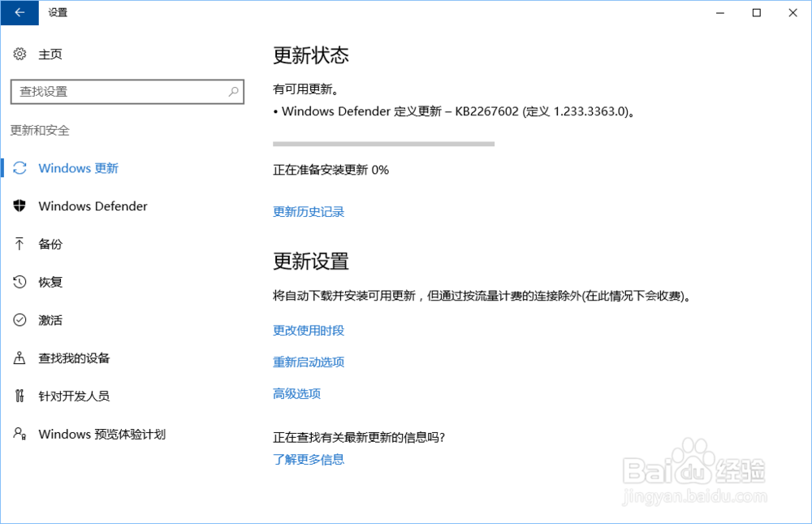
Task: Click 正在查找有关最新更新的信息吗 text
Action: click(360, 437)
